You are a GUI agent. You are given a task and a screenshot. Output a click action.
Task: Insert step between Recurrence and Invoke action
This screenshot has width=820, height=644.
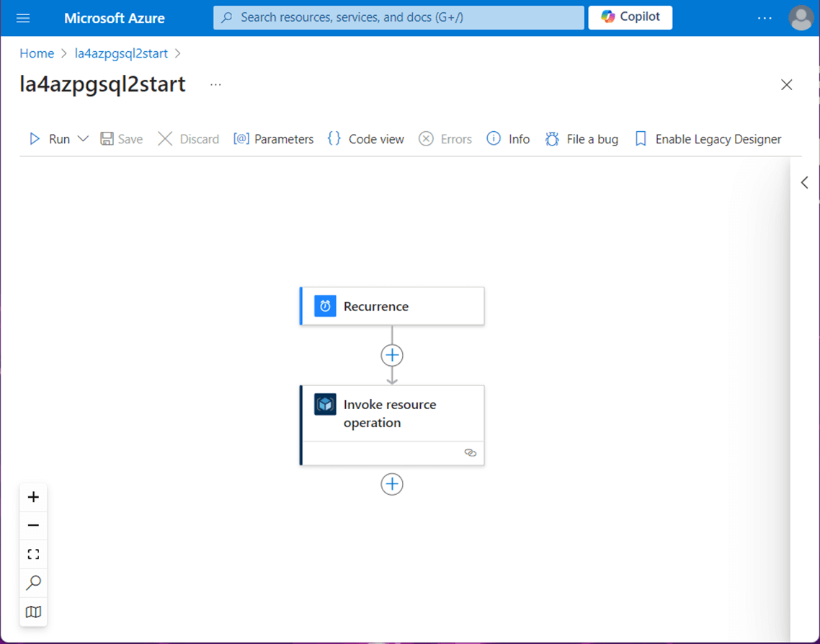(392, 355)
